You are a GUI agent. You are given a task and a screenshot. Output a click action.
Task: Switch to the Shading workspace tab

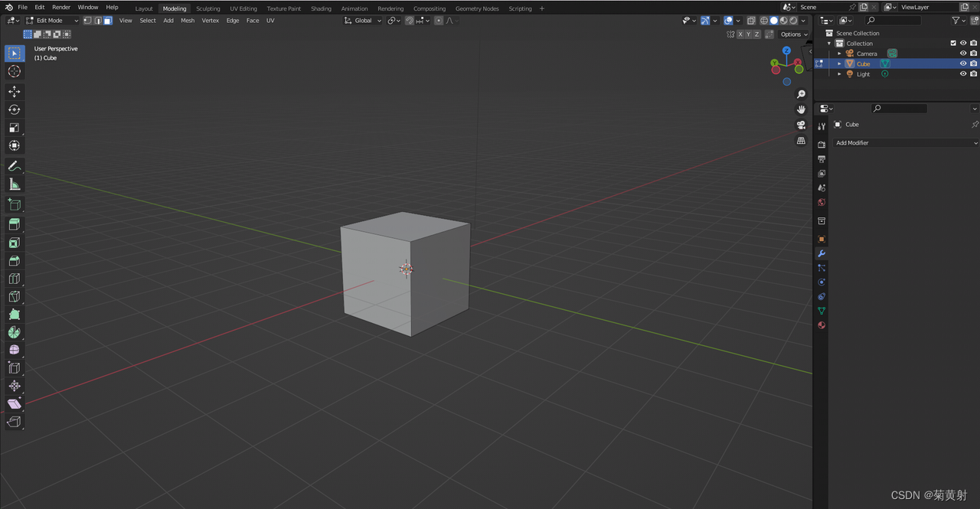321,8
